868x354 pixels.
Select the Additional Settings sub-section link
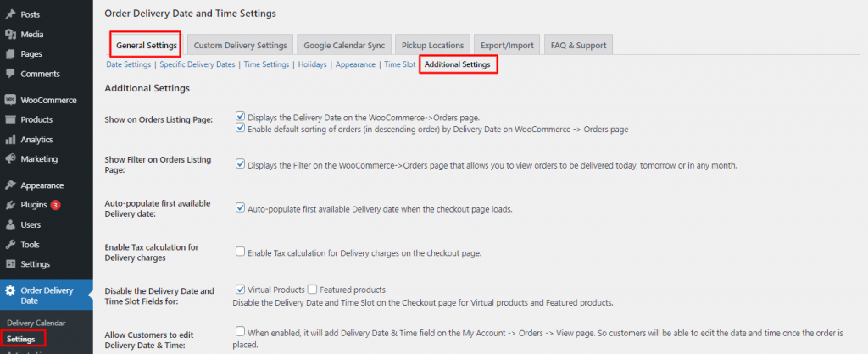click(457, 64)
